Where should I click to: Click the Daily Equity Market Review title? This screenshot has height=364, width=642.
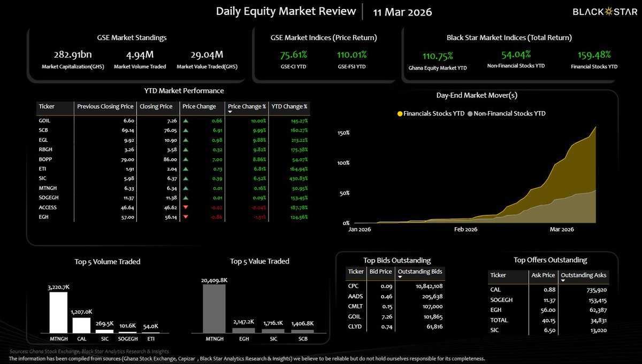click(286, 11)
